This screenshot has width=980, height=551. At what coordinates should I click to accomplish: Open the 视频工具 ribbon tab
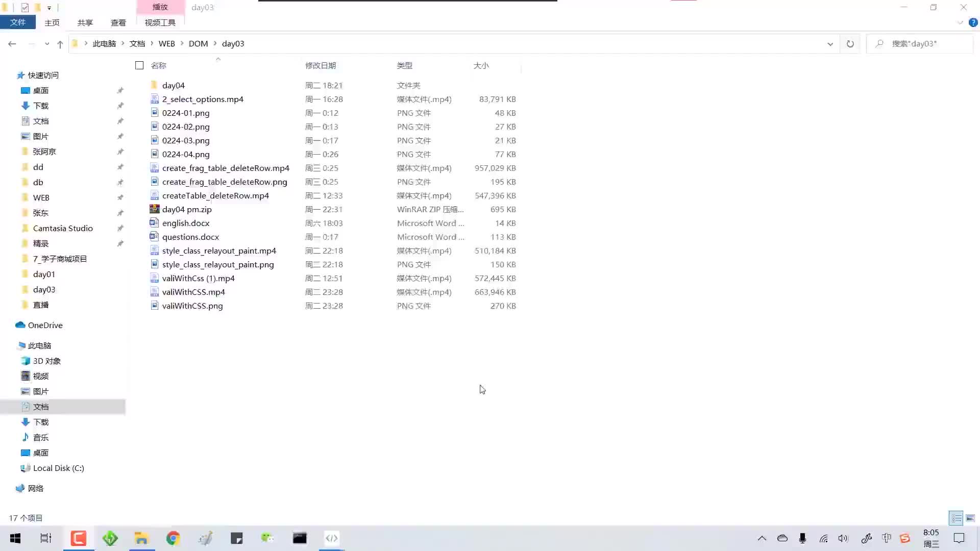pos(160,22)
